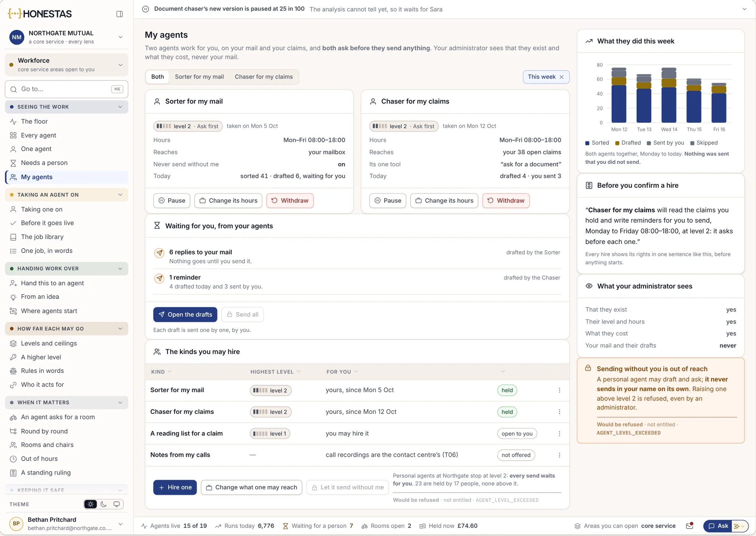Click Change what one may reach
756x536 pixels.
coord(251,488)
